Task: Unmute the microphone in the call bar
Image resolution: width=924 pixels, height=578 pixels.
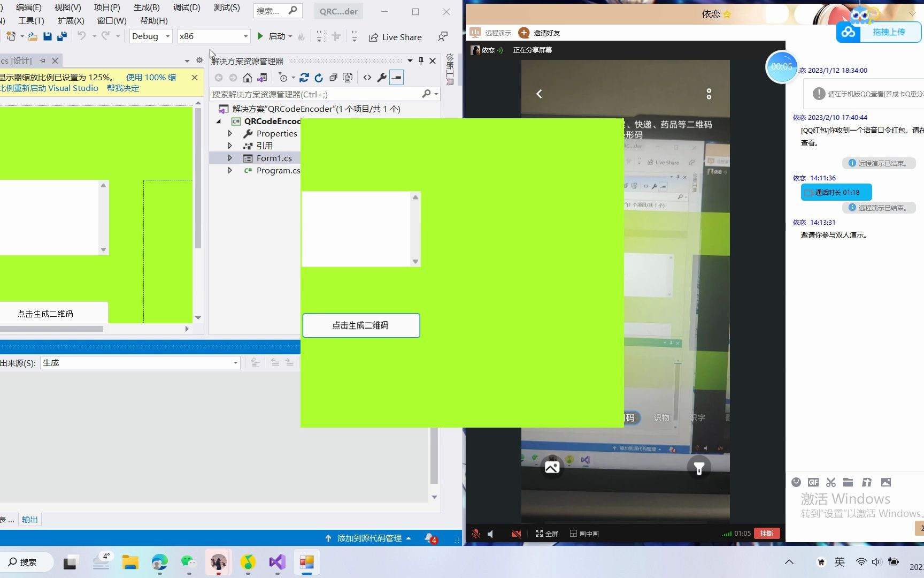Action: [476, 533]
